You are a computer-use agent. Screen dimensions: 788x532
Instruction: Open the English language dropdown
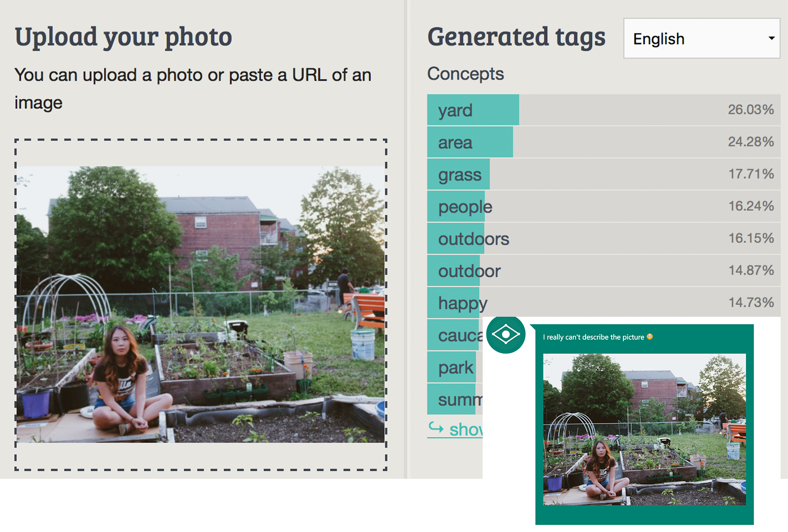701,38
